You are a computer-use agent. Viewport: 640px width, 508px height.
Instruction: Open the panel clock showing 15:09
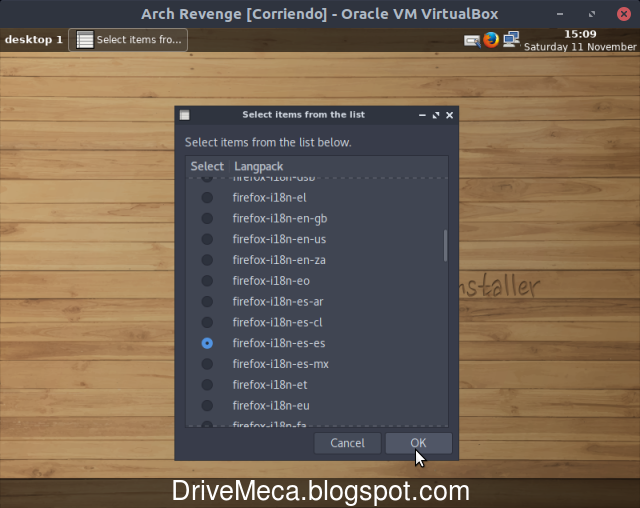pyautogui.click(x=580, y=40)
